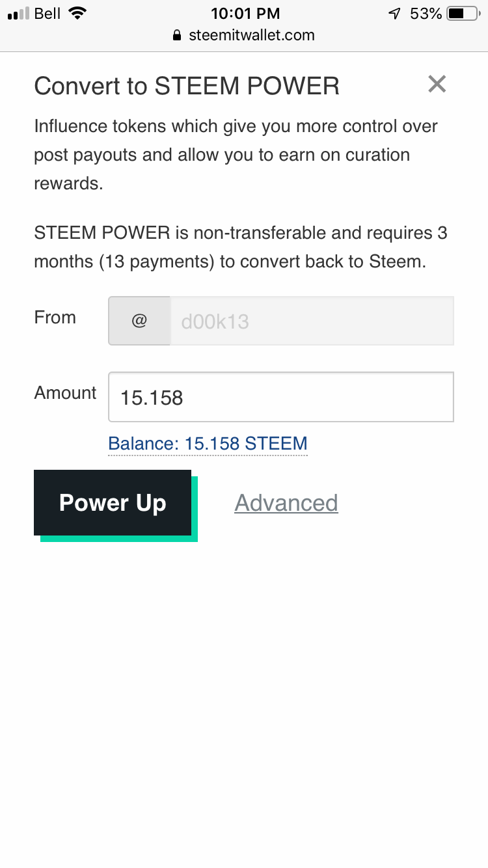Tap the location services arrow icon
This screenshot has height=868, width=488.
point(394,13)
